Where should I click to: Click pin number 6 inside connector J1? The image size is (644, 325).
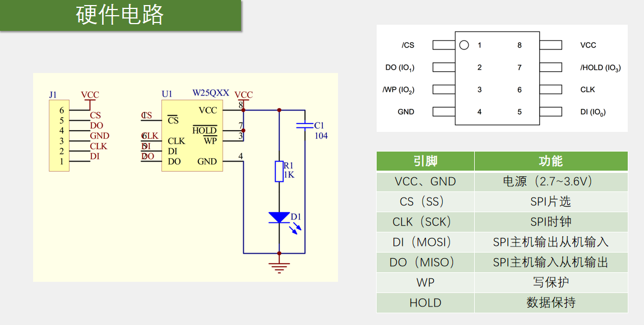62,110
